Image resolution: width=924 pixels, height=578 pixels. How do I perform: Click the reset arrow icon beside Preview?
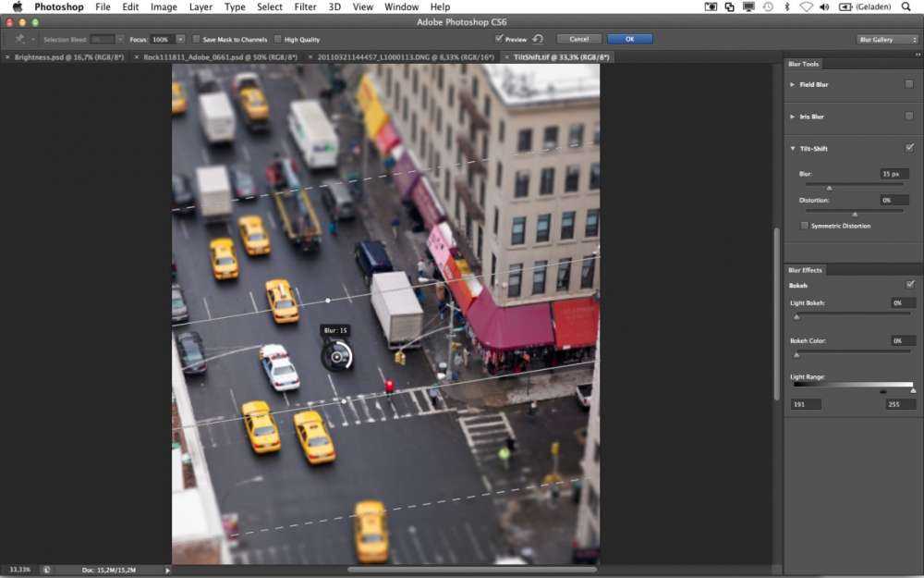pyautogui.click(x=538, y=39)
